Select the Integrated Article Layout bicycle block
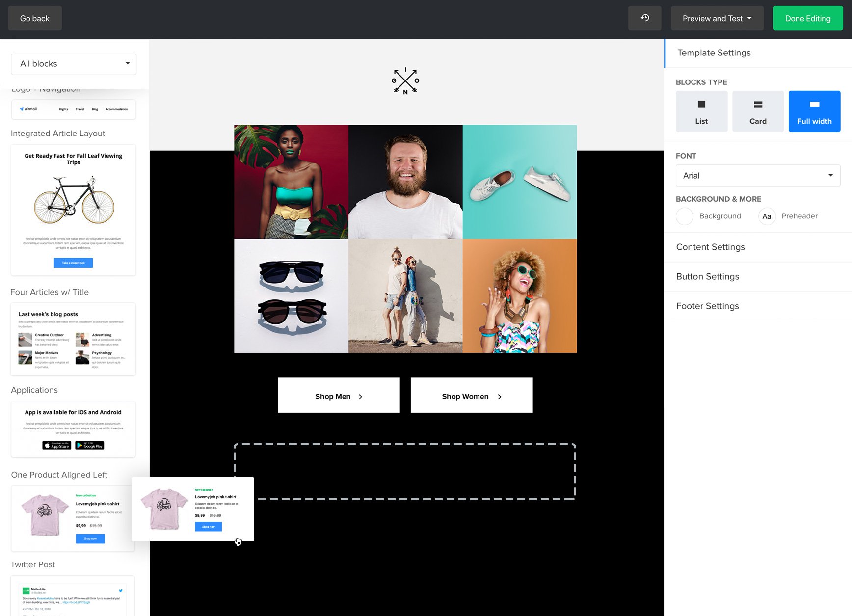852x616 pixels. pyautogui.click(x=74, y=210)
